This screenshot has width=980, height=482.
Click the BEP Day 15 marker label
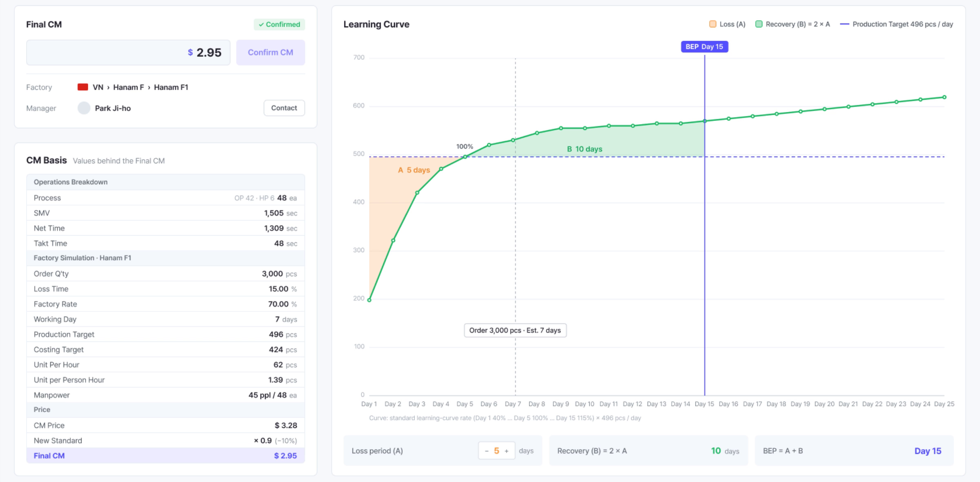(704, 47)
